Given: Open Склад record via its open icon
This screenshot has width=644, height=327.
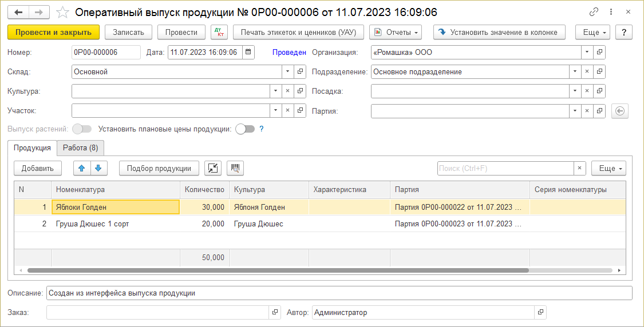Looking at the screenshot, I should tap(300, 71).
